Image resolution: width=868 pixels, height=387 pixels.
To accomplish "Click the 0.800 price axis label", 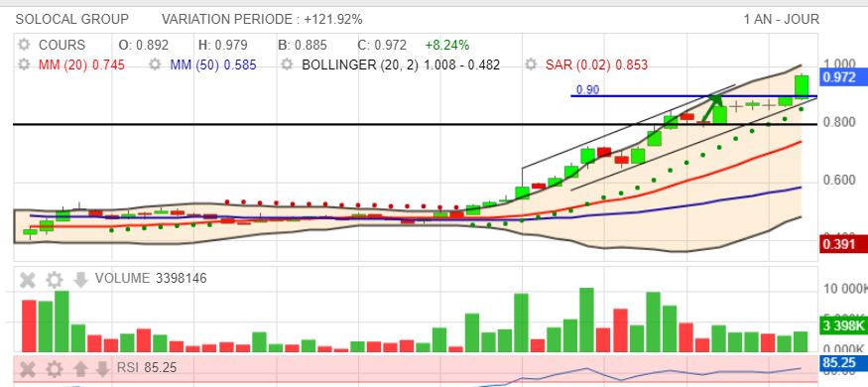I will point(839,122).
